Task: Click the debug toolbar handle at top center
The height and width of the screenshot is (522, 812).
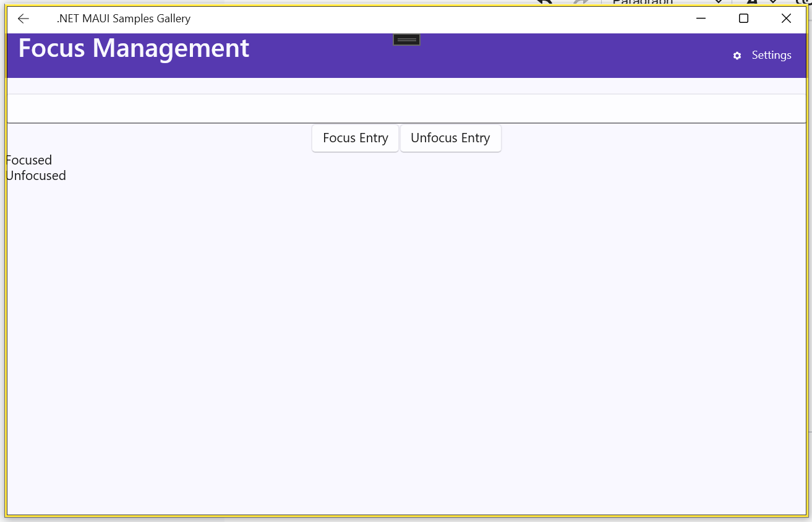Action: point(406,40)
